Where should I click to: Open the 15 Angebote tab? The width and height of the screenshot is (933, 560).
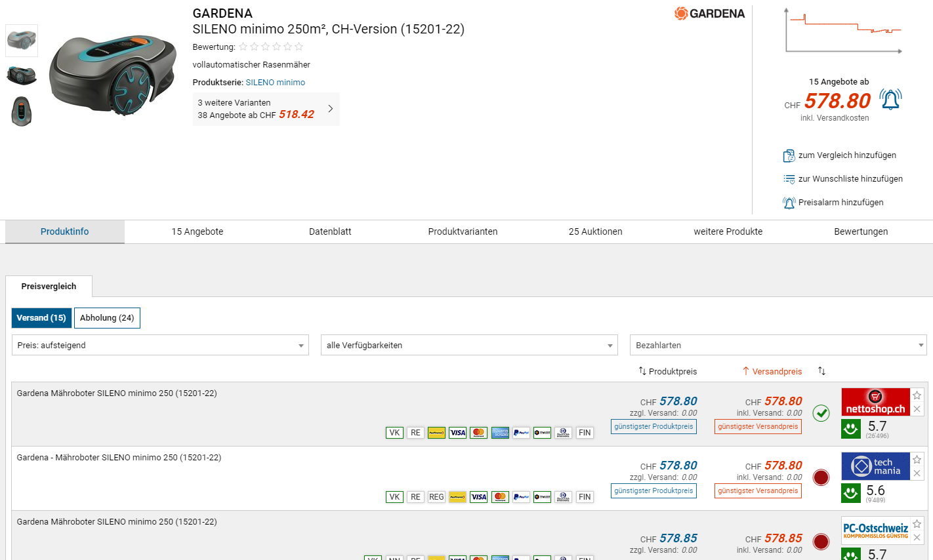(x=197, y=231)
